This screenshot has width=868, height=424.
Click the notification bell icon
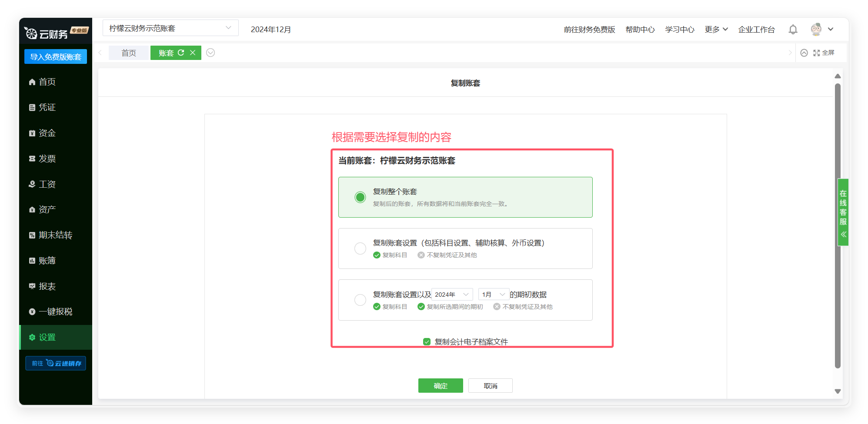click(x=793, y=30)
